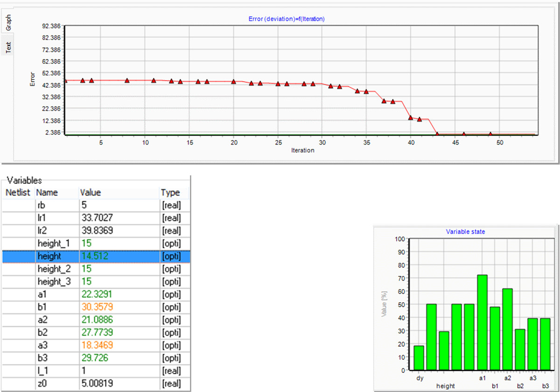Click the Value column header
The width and height of the screenshot is (560, 392).
coord(91,192)
